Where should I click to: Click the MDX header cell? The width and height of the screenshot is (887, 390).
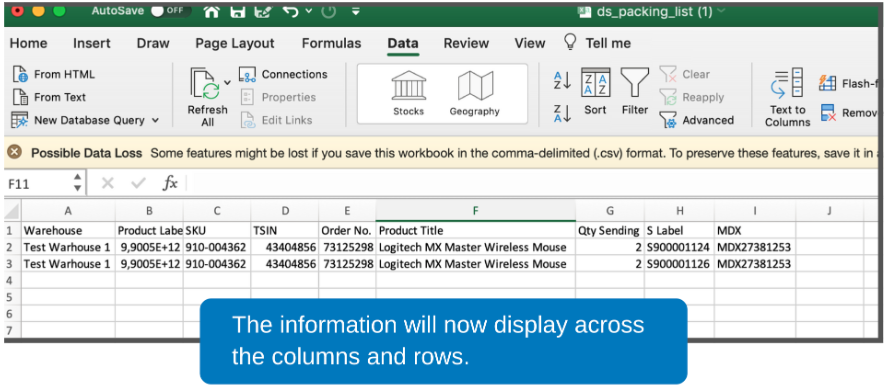tap(755, 231)
